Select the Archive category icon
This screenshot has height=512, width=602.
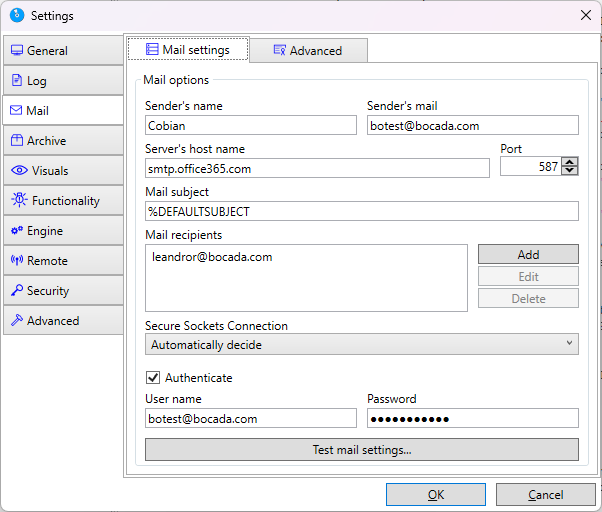coord(17,141)
